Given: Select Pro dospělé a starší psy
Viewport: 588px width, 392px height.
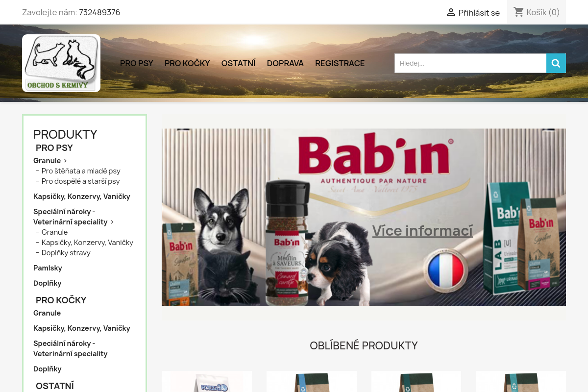Looking at the screenshot, I should pos(81,181).
